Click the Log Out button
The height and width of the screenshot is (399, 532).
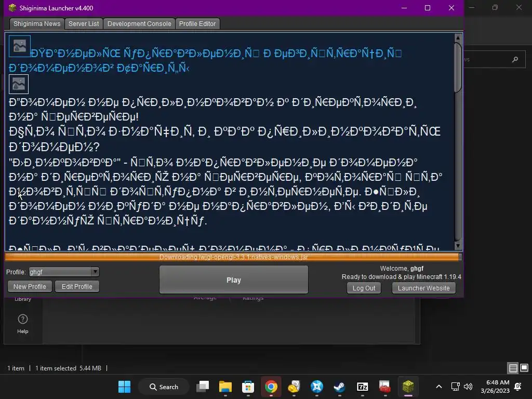coord(364,288)
